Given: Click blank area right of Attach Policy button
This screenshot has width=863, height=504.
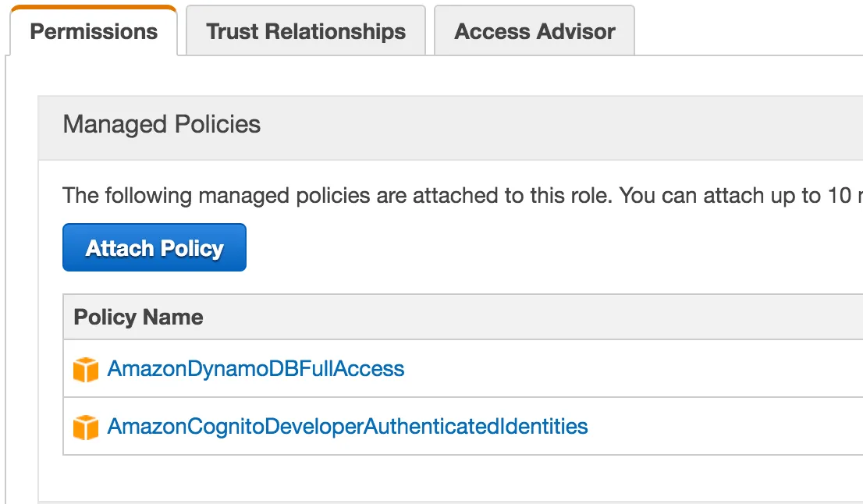Looking at the screenshot, I should 507,248.
